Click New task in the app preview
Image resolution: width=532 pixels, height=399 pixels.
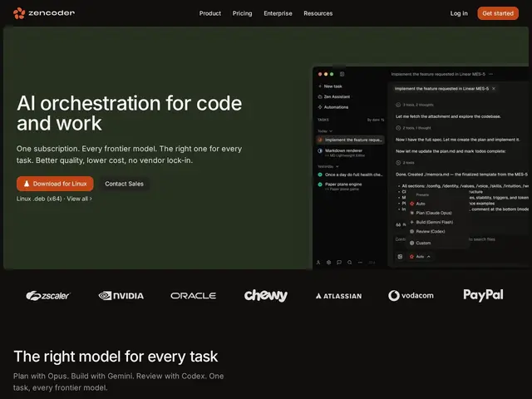[330, 86]
